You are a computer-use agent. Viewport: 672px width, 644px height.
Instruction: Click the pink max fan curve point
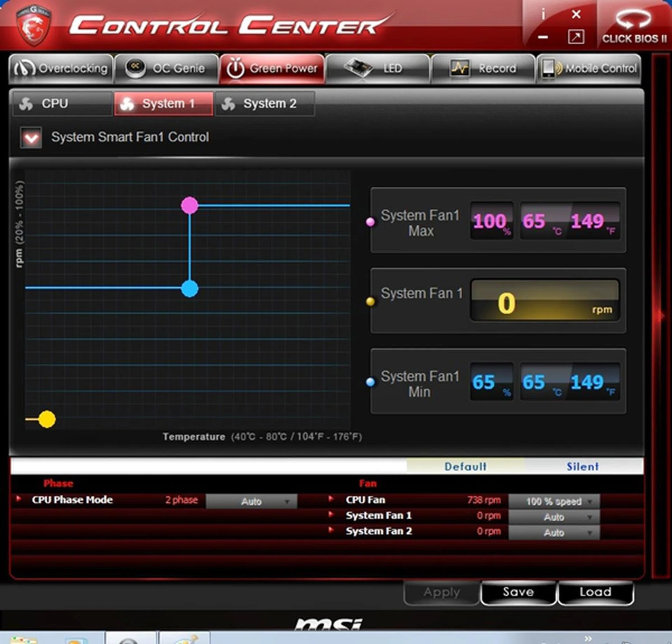(190, 205)
